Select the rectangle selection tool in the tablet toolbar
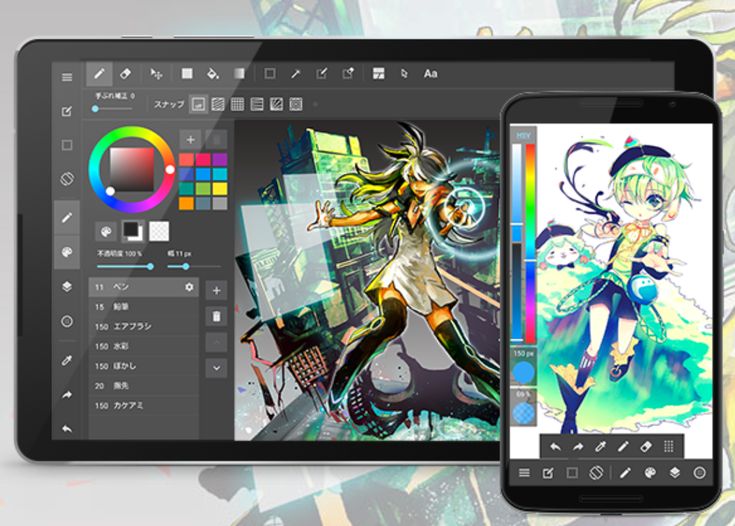Screen dimensions: 735x526 click(x=270, y=74)
